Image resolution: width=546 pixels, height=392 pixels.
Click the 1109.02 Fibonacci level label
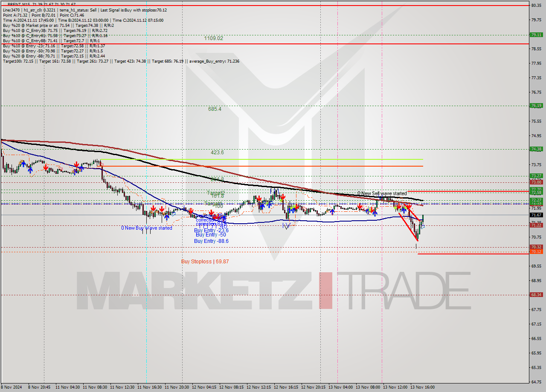click(213, 38)
